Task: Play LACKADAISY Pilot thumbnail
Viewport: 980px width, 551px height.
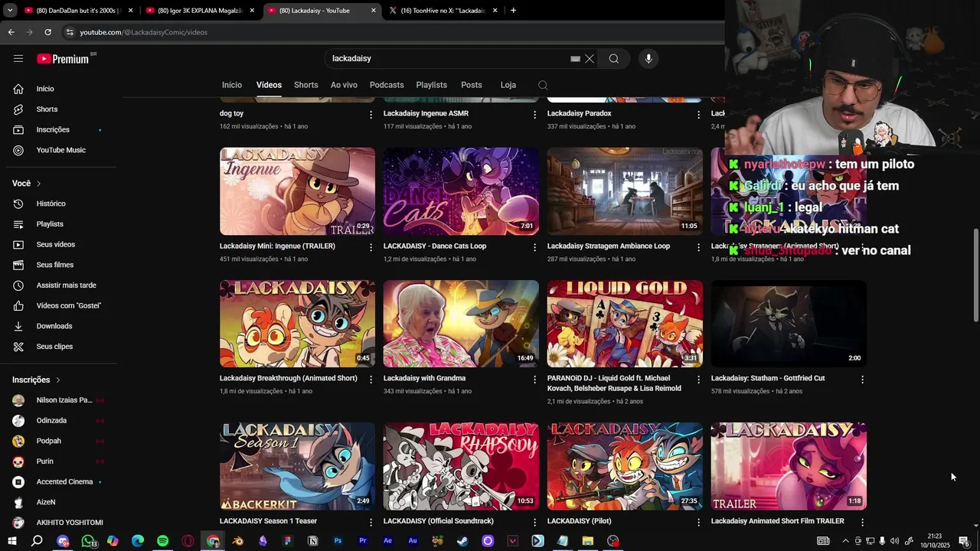Action: tap(625, 466)
